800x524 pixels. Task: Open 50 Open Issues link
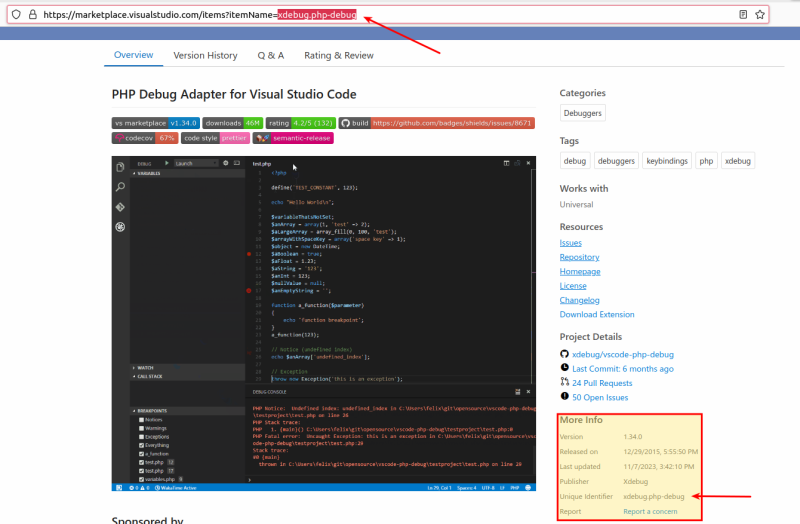coord(600,397)
